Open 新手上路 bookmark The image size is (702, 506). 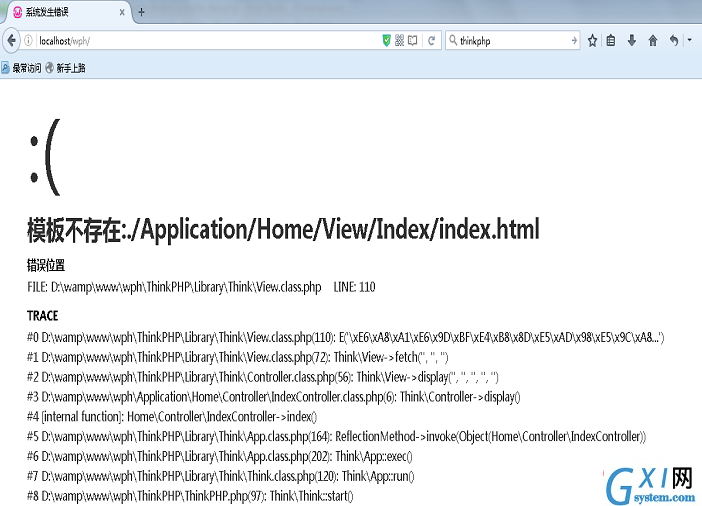coord(65,68)
